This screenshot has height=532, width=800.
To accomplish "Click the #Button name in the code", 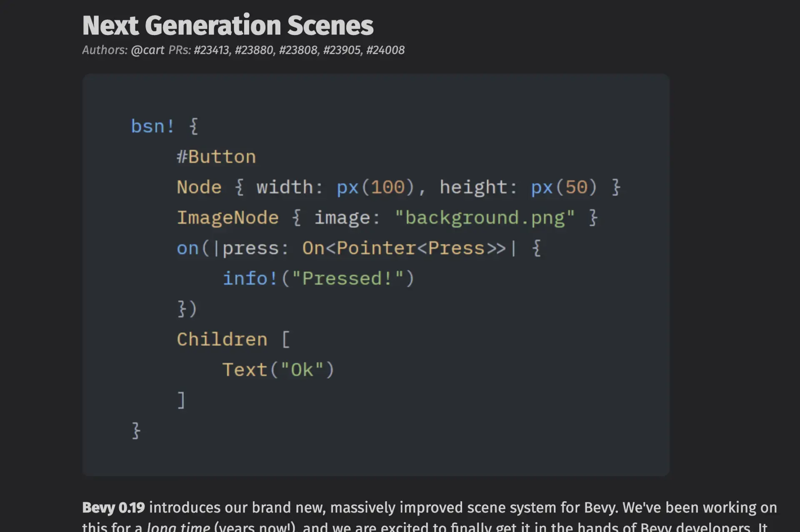I will tap(216, 157).
